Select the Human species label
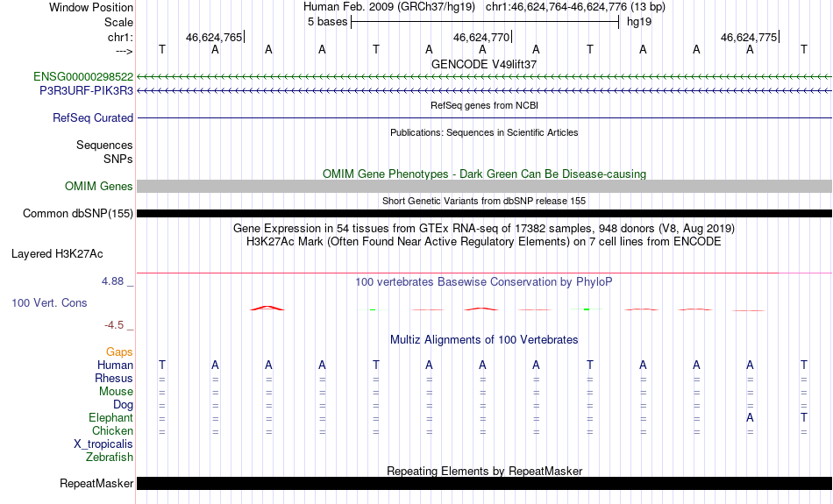The height and width of the screenshot is (504, 833). [115, 365]
